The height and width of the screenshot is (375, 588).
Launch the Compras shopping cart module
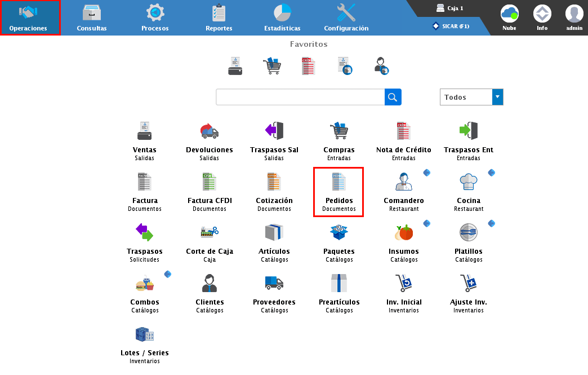tap(339, 131)
